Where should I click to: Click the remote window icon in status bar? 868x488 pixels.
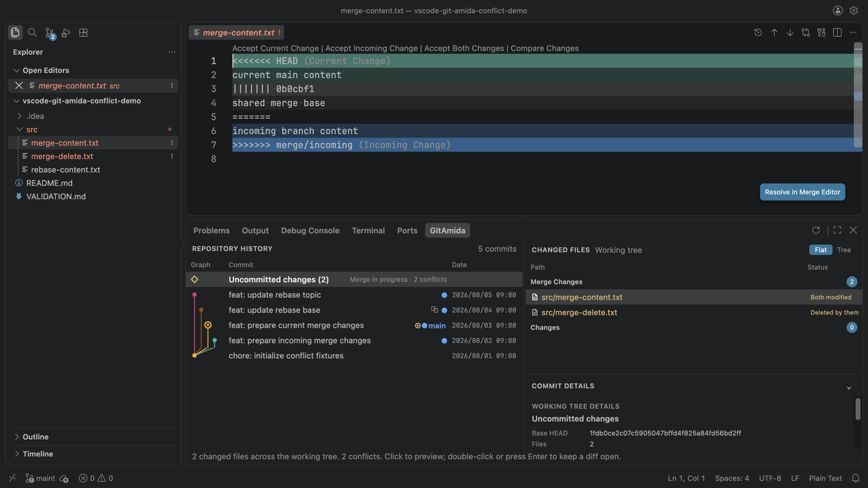[x=12, y=478]
